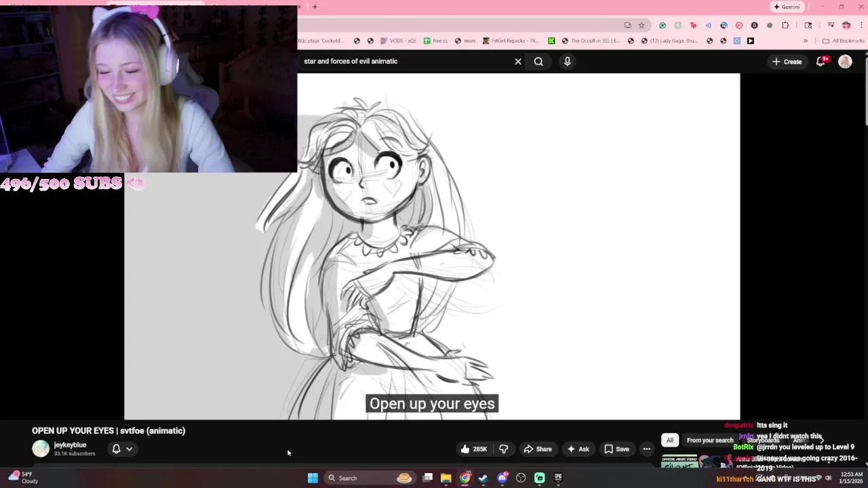Toggle notification bell for jeykeyblue
868x488 pixels.
[x=116, y=449]
